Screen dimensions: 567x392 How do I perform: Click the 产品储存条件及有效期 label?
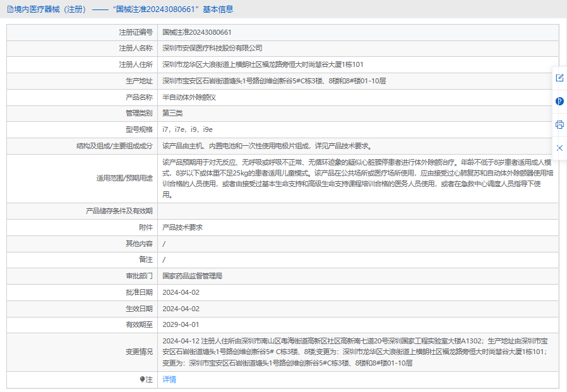(119, 211)
